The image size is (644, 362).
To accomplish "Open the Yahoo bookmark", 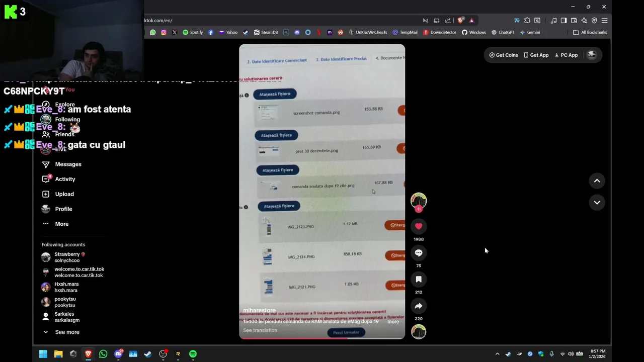I will [x=228, y=32].
